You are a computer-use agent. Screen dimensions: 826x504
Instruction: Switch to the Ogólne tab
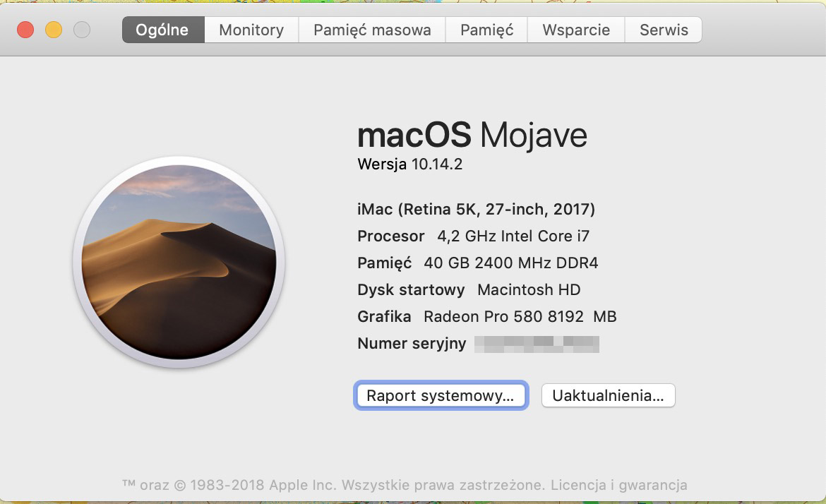[163, 30]
